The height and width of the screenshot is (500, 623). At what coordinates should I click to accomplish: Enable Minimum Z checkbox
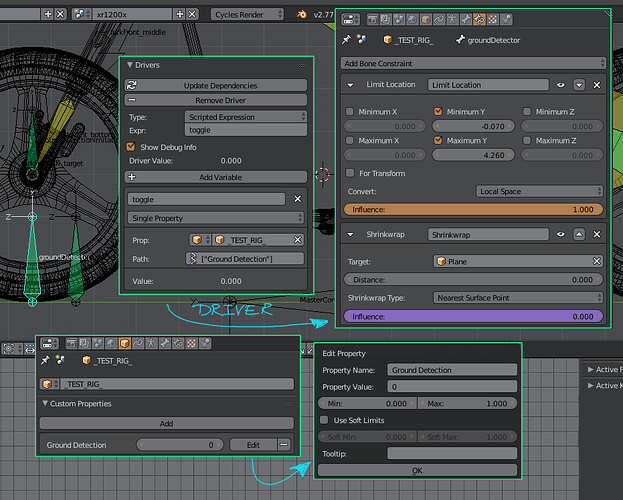[x=527, y=112]
